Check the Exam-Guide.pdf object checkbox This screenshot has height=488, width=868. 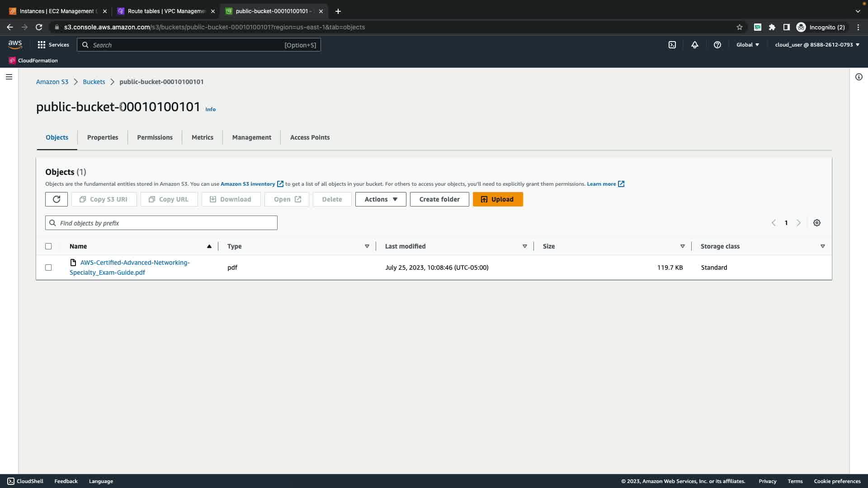click(x=48, y=267)
